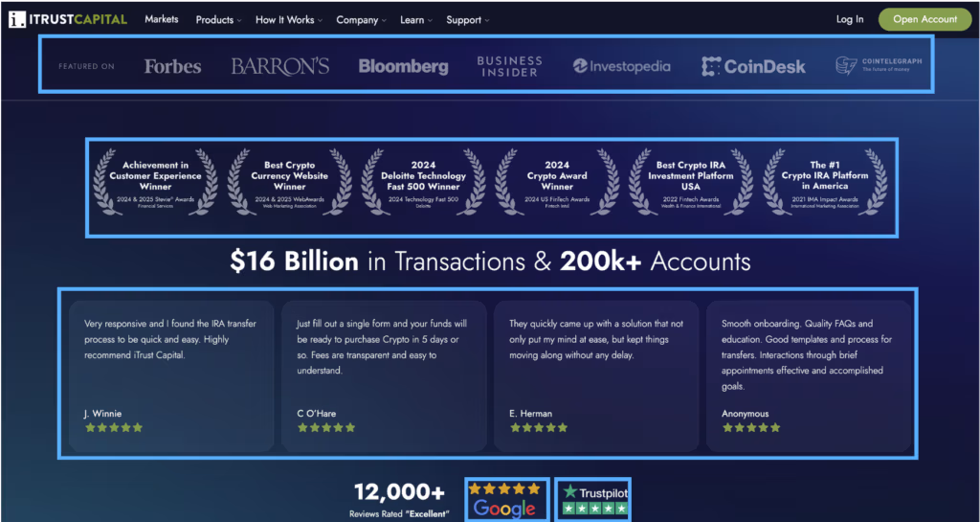Open the Company dropdown menu

361,20
